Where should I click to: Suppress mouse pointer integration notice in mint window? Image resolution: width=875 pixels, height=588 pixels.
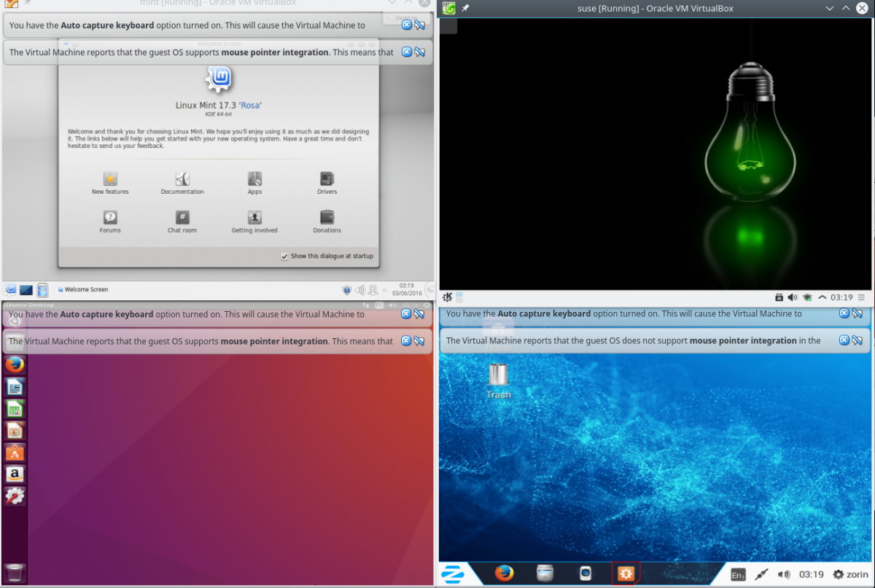coord(420,52)
